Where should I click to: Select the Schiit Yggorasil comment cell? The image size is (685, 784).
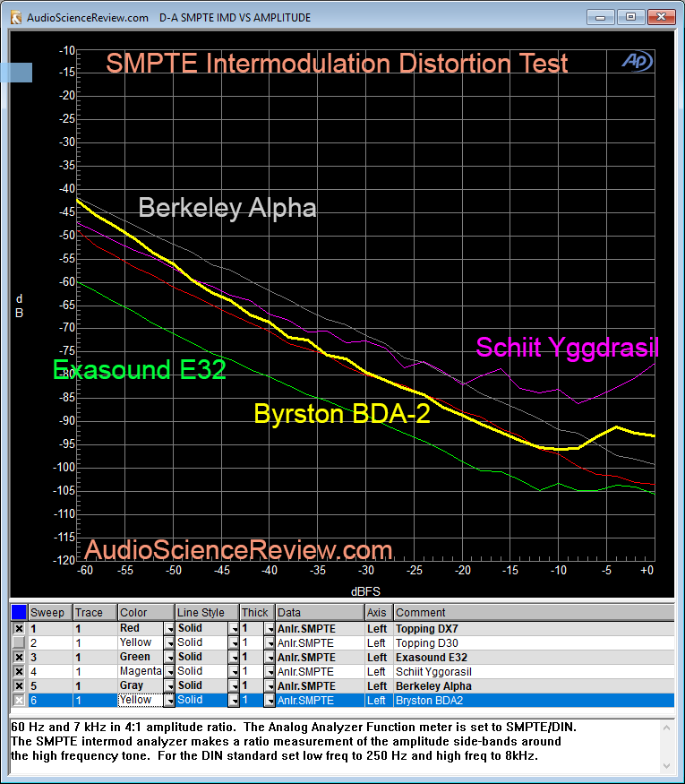point(534,671)
